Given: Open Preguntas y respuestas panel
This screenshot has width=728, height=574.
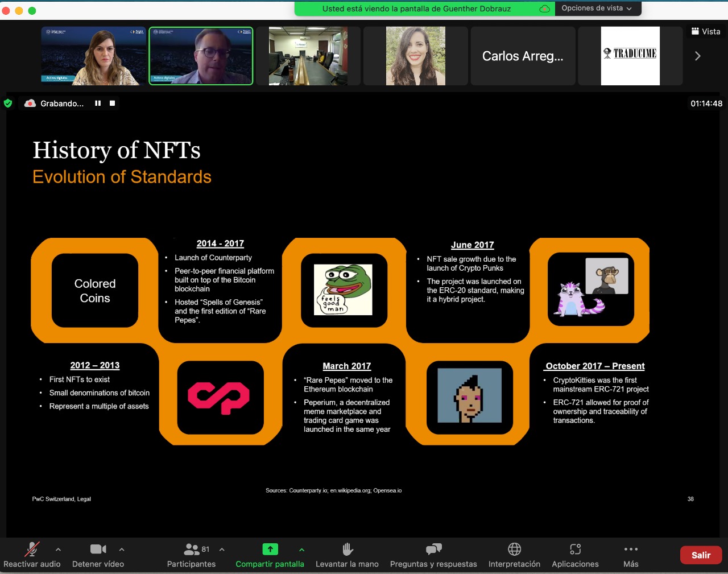Looking at the screenshot, I should 433,555.
